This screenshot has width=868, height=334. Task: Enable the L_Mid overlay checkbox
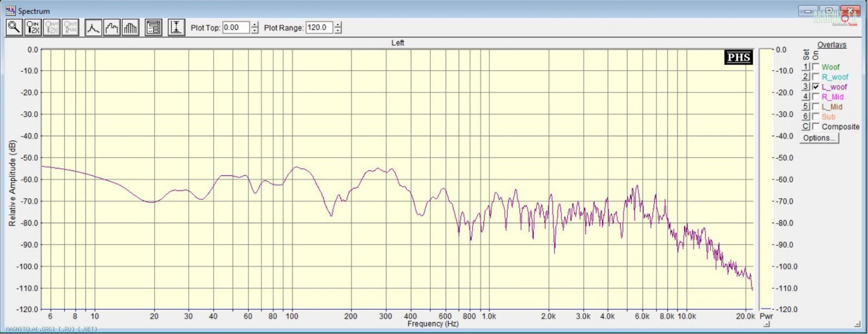tap(815, 106)
